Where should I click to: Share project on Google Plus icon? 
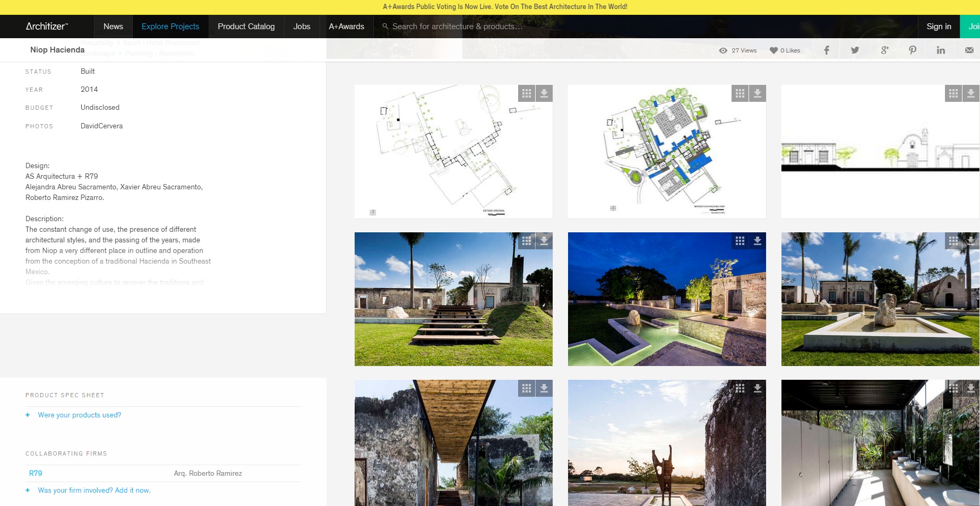[x=884, y=50]
